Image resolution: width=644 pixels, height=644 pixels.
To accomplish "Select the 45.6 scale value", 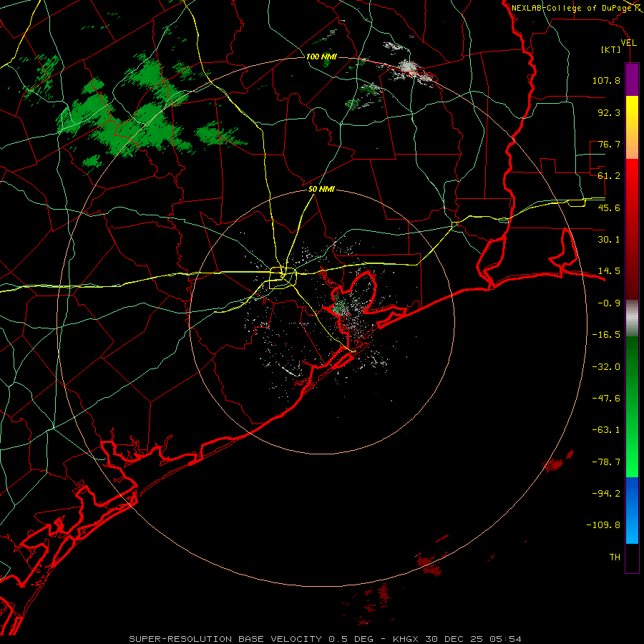I will (609, 208).
